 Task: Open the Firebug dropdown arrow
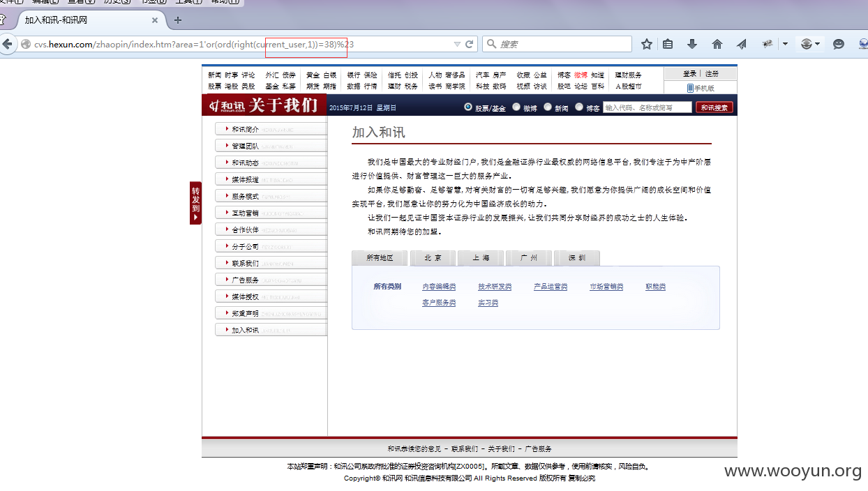785,44
